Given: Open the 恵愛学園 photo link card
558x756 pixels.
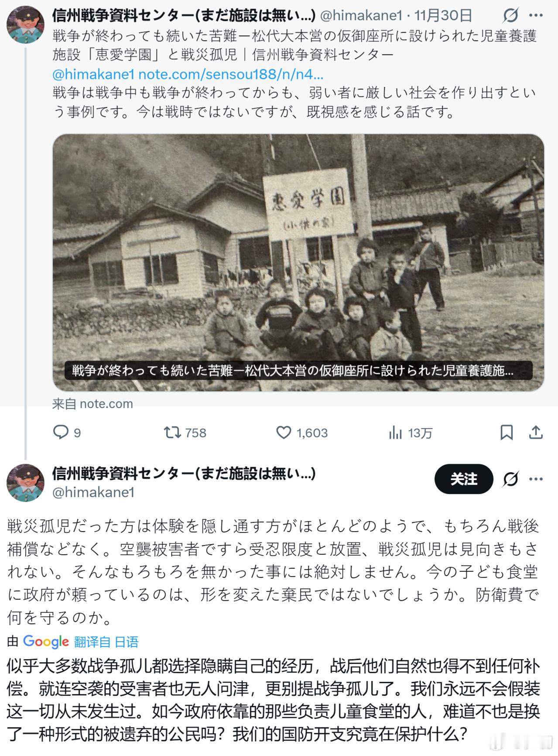Looking at the screenshot, I should coord(298,262).
